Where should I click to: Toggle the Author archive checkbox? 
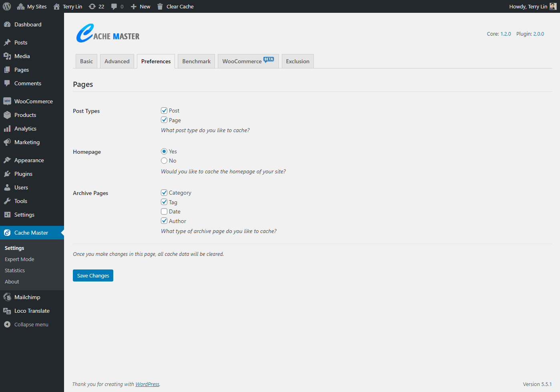pyautogui.click(x=164, y=221)
